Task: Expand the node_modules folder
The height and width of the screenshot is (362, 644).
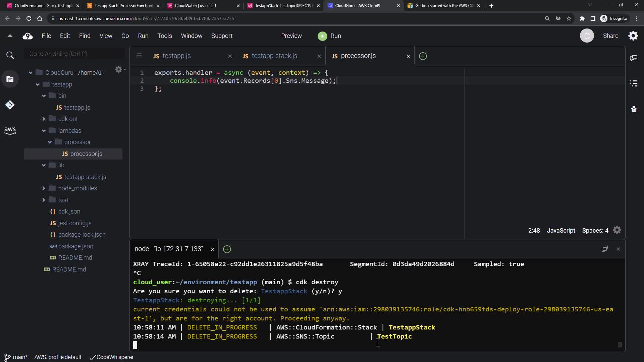Action: point(44,188)
